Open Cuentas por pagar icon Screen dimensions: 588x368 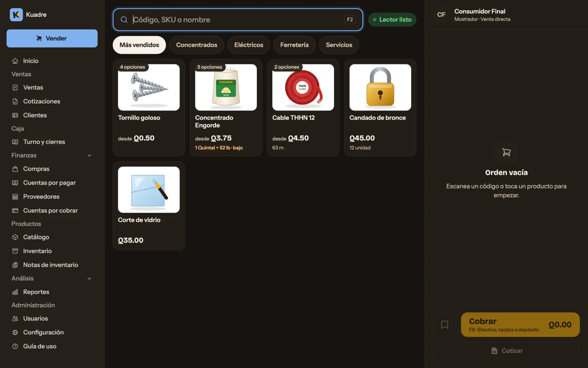pyautogui.click(x=15, y=183)
